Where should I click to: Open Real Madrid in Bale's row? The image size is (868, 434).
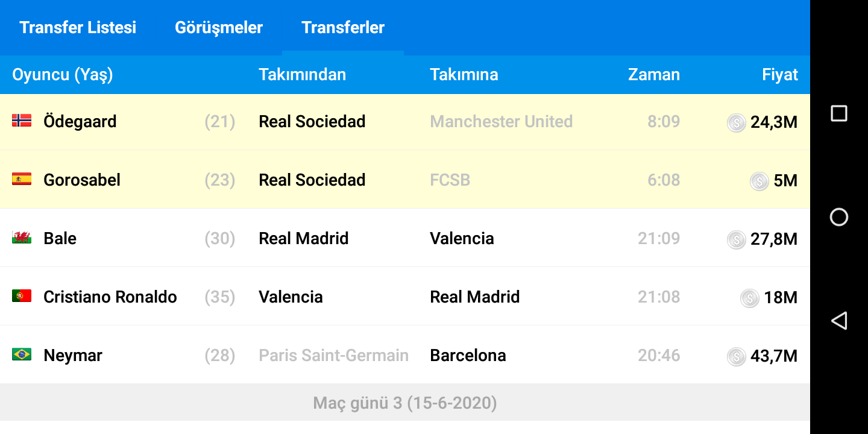click(304, 238)
